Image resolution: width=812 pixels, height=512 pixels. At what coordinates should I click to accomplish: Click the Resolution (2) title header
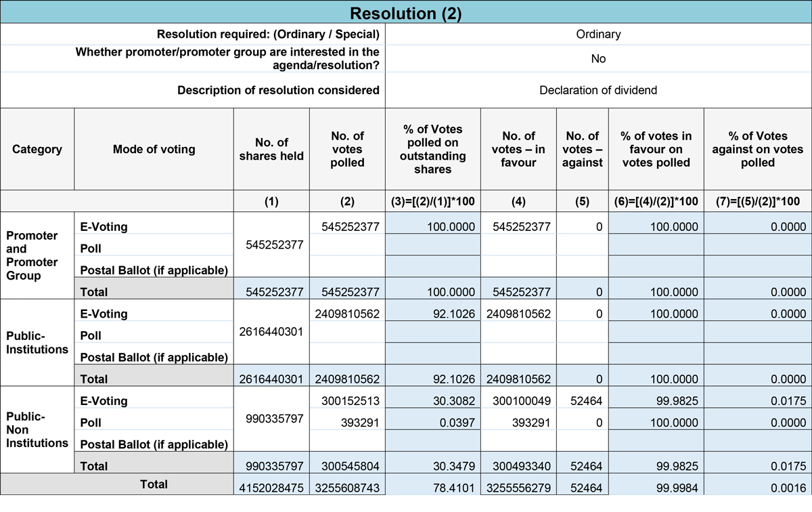tap(406, 13)
